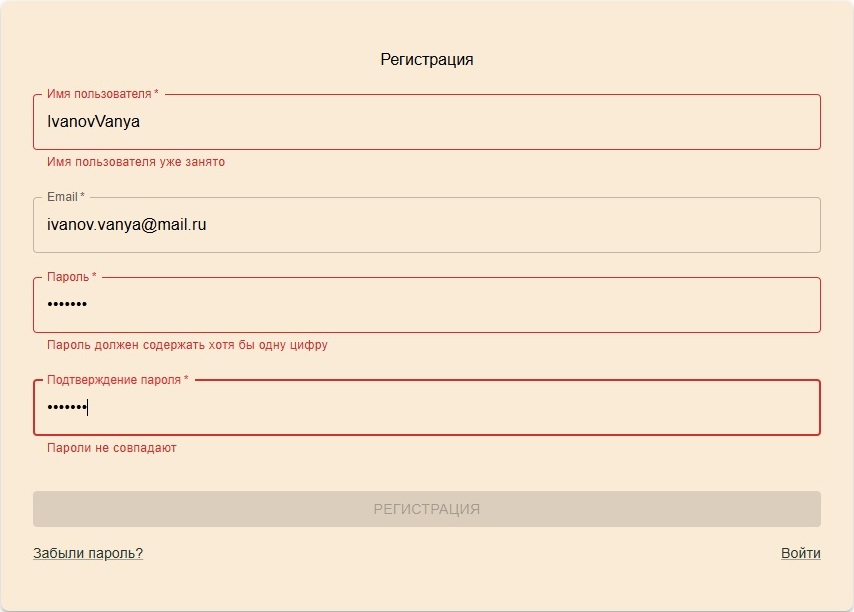Click the Email field label
854x612 pixels.
click(62, 197)
